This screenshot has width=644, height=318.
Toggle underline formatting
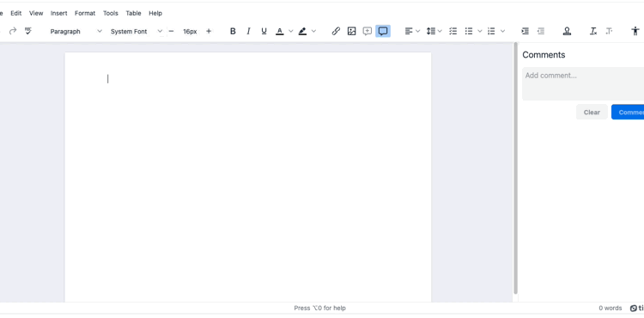264,31
